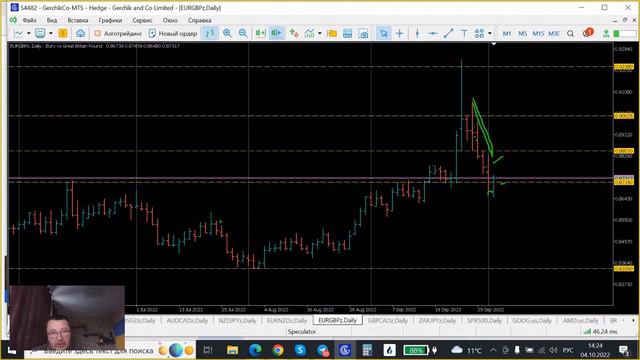Switch to the ZARJPYz,Daily chart tab
Screen dimensions: 640x360
click(437, 320)
